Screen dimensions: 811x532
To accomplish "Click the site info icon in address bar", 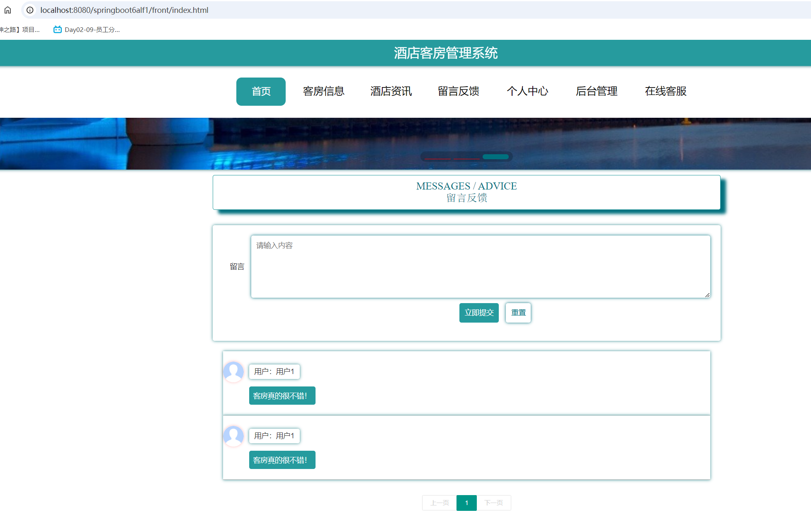I will (x=29, y=10).
